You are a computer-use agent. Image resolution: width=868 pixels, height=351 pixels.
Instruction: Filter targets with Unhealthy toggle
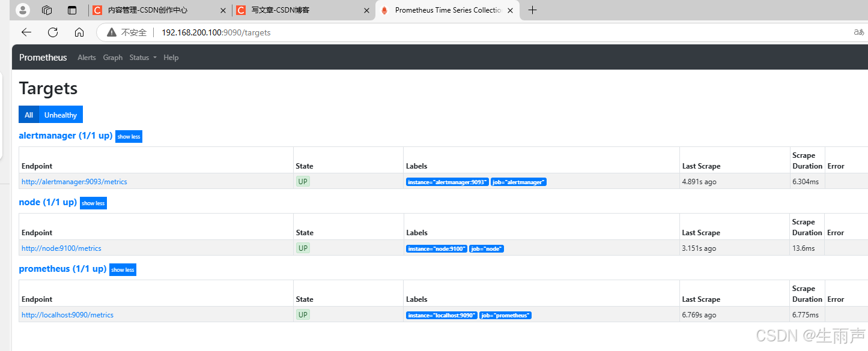point(61,115)
